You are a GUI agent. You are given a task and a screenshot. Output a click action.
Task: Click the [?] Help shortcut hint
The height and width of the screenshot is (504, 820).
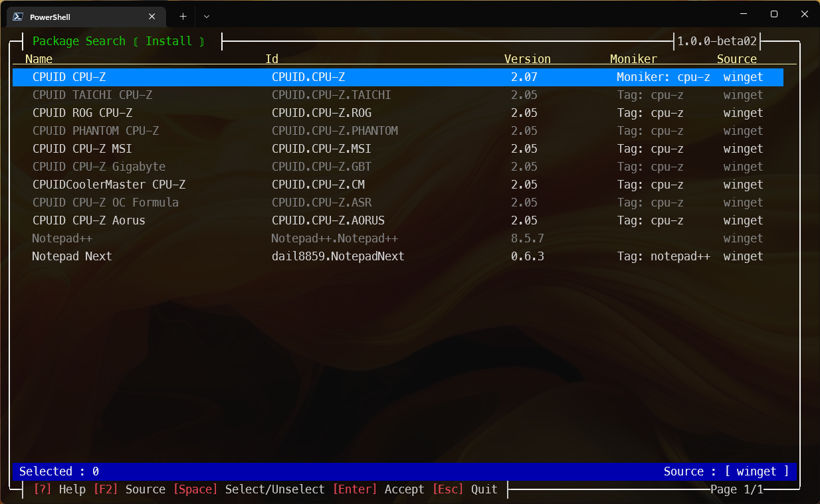coord(59,489)
